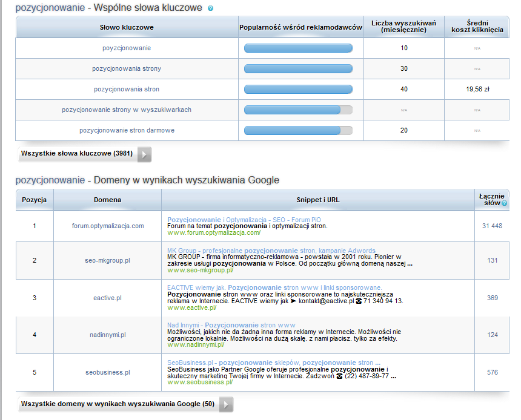This screenshot has width=521, height=420.
Task: Open the domain seobusiness.pl
Action: [108, 372]
